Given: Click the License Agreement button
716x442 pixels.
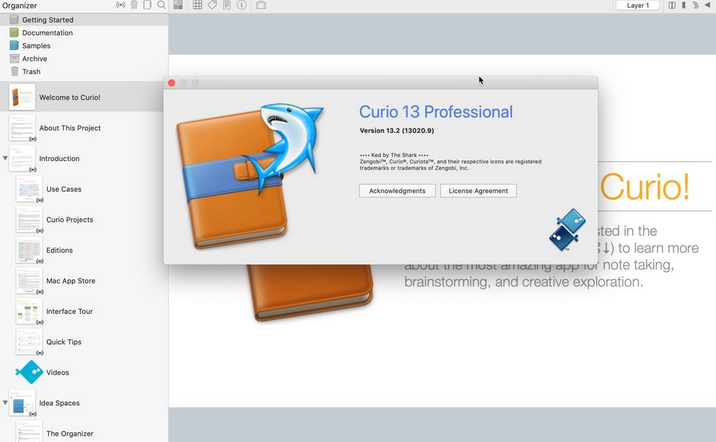Looking at the screenshot, I should 478,191.
